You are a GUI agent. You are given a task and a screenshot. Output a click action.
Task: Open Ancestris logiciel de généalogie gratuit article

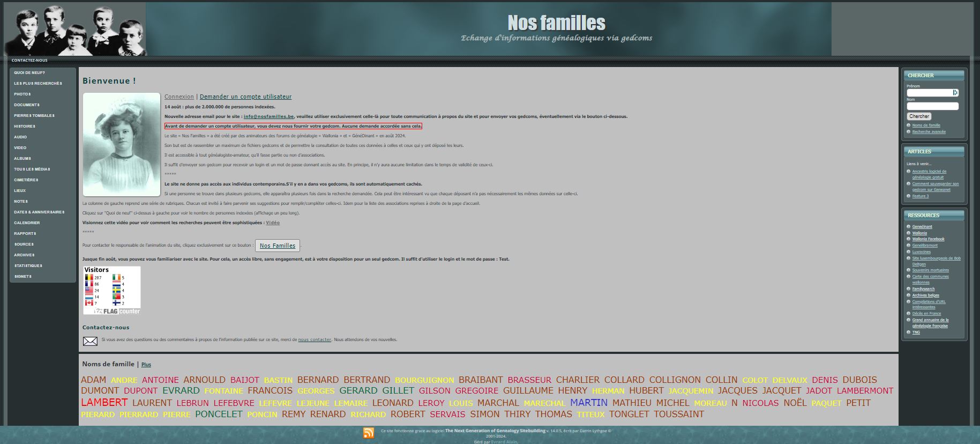(x=929, y=174)
